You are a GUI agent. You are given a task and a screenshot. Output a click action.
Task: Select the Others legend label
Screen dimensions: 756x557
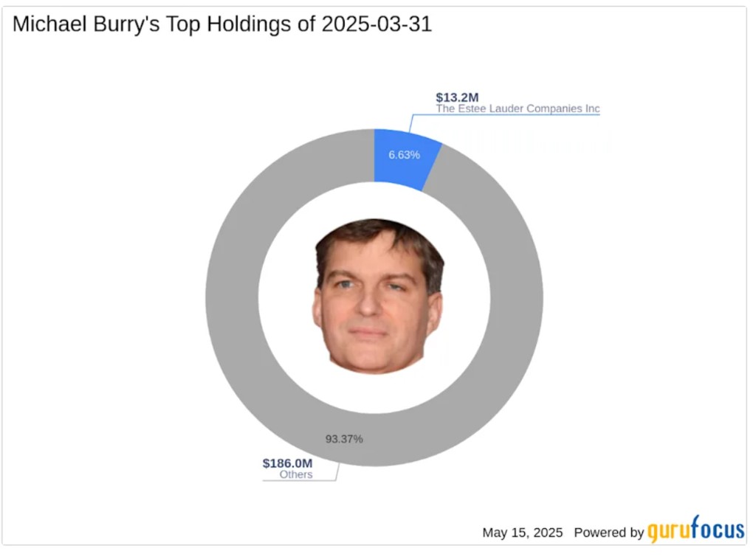[296, 474]
